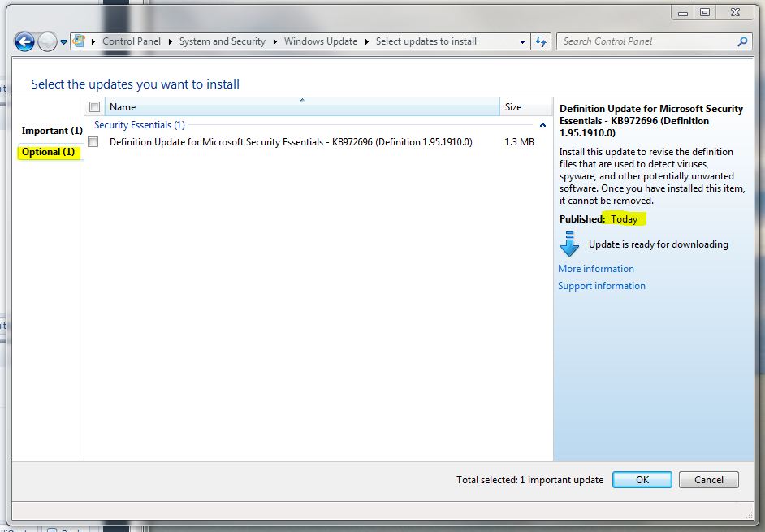Viewport: 765px width, 532px height.
Task: Expand arrow after System and Security breadcrumb
Action: pos(275,42)
